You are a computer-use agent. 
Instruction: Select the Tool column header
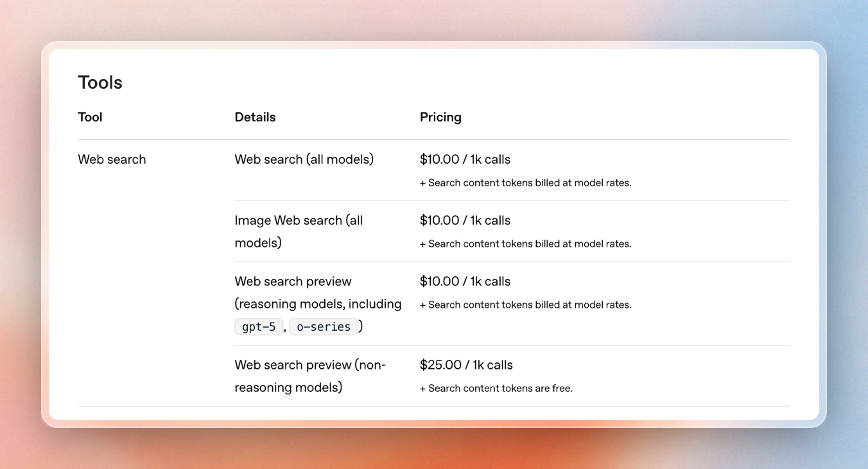coord(90,117)
